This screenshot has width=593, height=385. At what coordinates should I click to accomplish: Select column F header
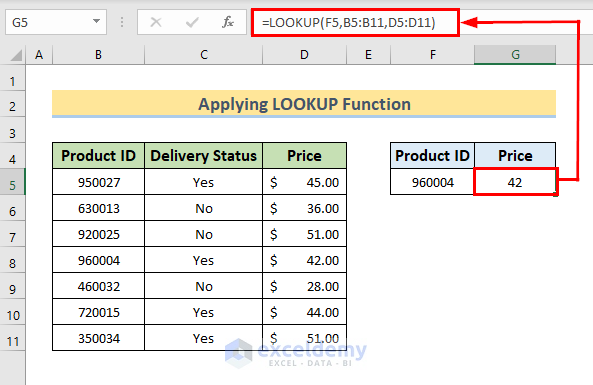click(x=432, y=55)
